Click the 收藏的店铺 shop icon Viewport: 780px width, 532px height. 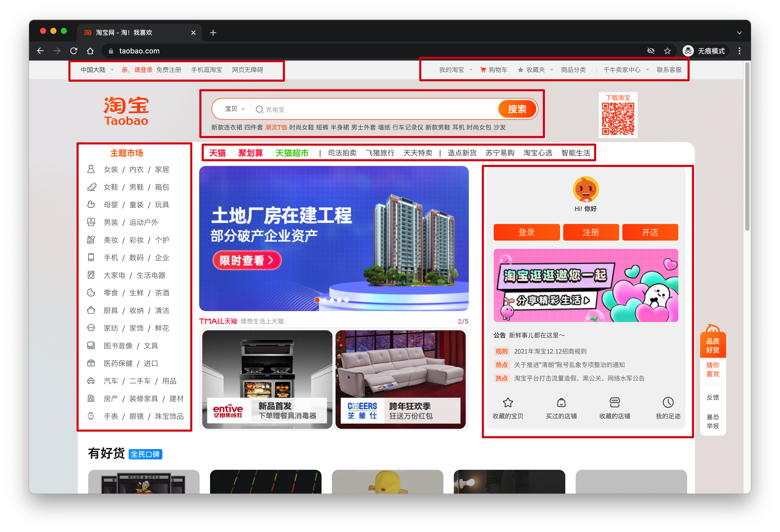coord(615,402)
